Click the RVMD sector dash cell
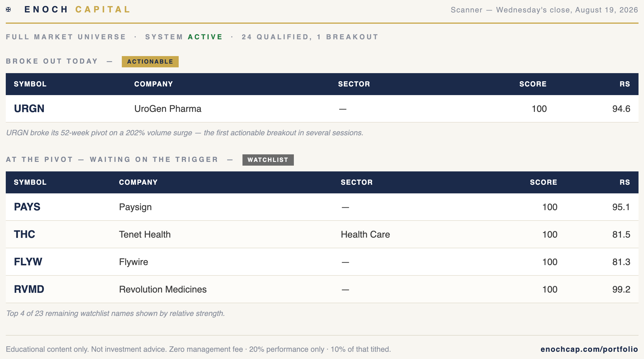Viewport: 644px width, 359px height. coord(345,290)
